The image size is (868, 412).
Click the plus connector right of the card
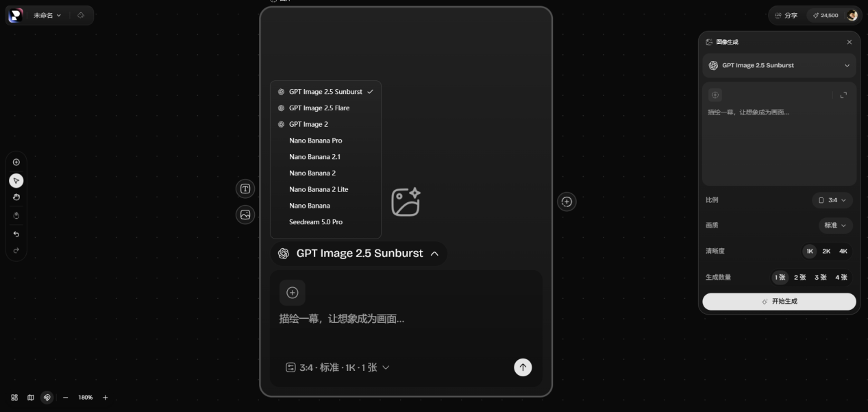pyautogui.click(x=567, y=202)
